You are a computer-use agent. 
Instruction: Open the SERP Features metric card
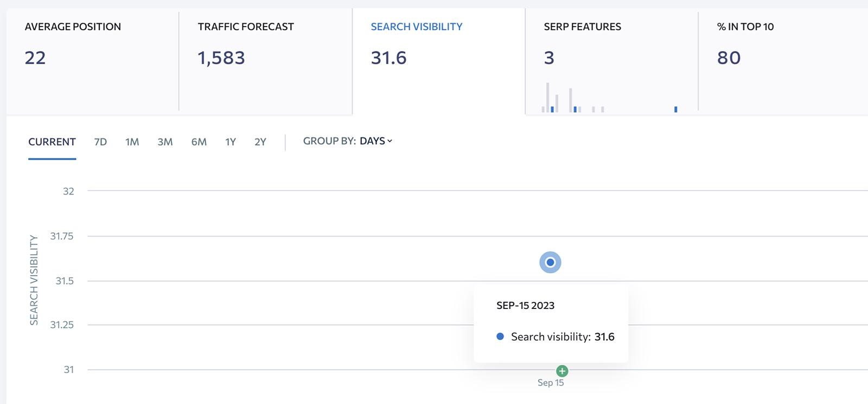(611, 61)
